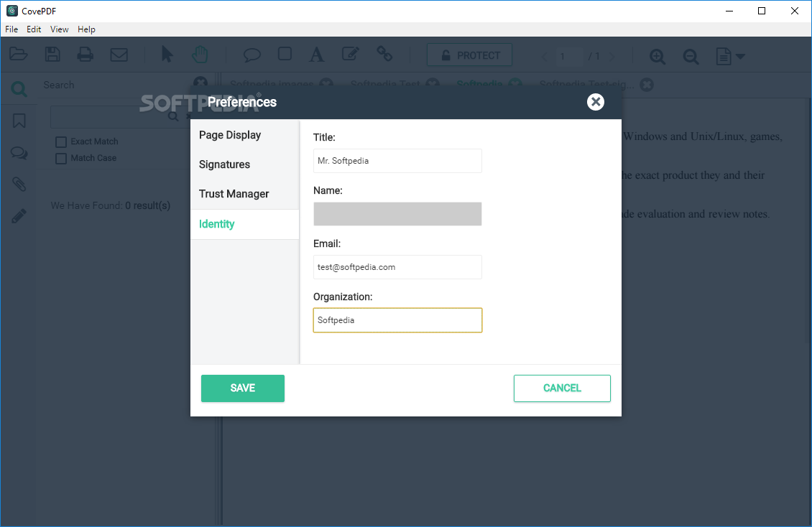Click the CANCEL button
This screenshot has height=527, width=812.
pyautogui.click(x=562, y=388)
